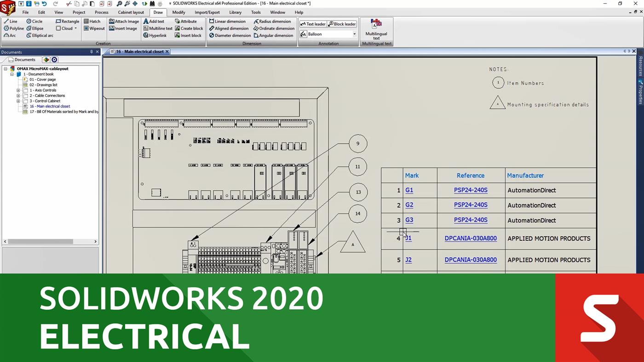Open the J1 mark hyperlink

pyautogui.click(x=408, y=238)
